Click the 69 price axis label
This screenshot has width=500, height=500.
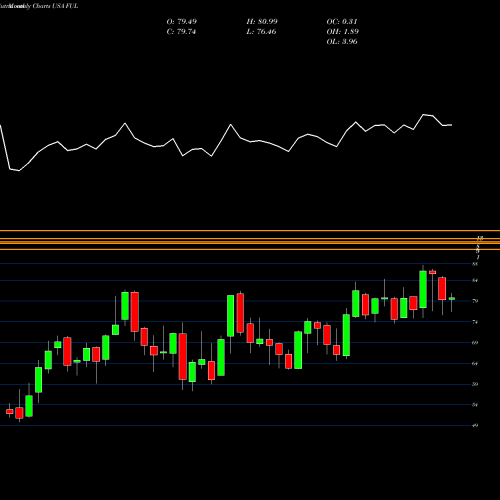pyautogui.click(x=475, y=343)
